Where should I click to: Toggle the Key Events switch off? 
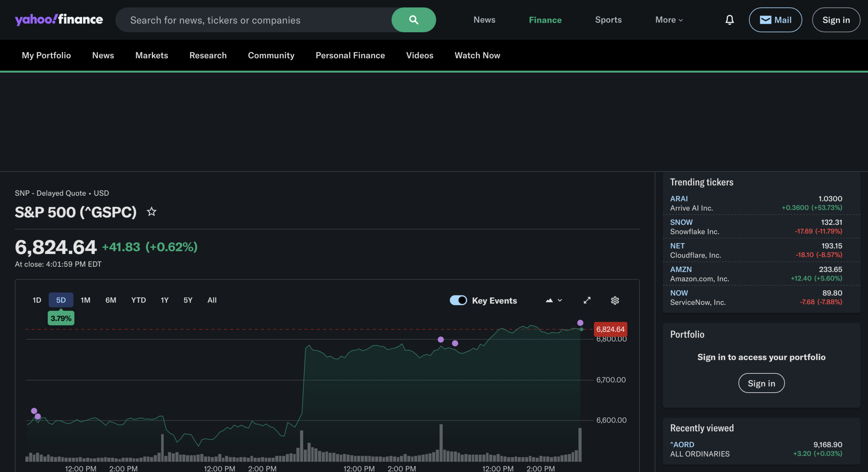click(458, 300)
